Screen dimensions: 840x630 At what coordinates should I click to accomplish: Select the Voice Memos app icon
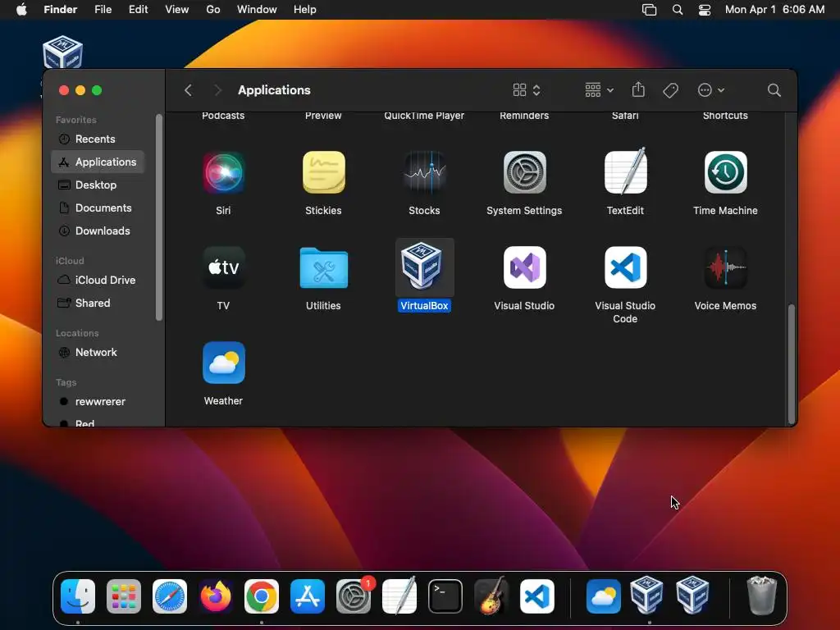coord(725,267)
